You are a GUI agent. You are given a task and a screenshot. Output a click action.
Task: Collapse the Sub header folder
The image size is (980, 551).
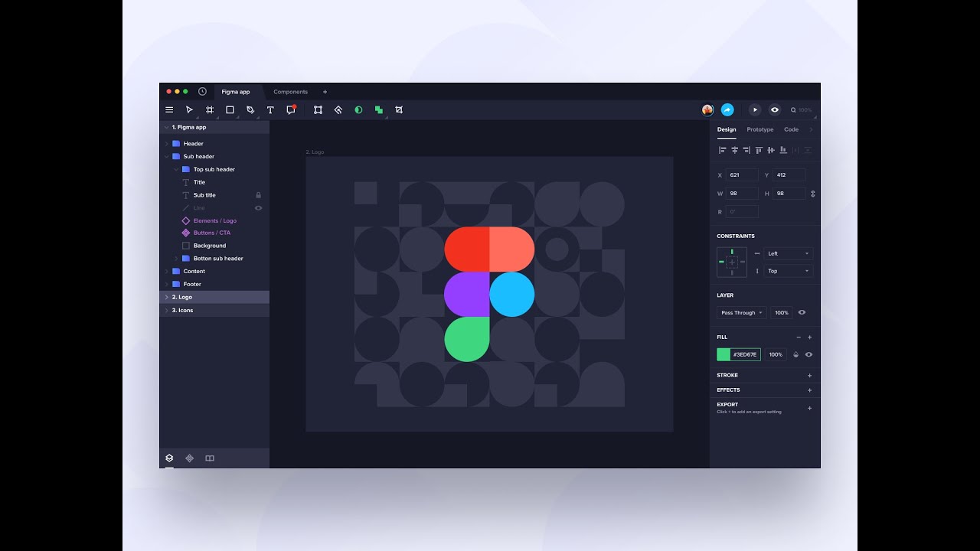click(x=166, y=157)
